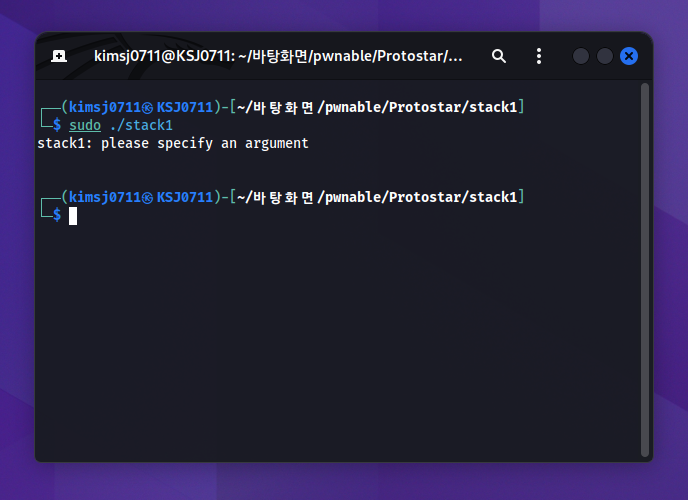Image resolution: width=688 pixels, height=500 pixels.
Task: Open terminal search with magnifier icon
Action: tap(498, 56)
